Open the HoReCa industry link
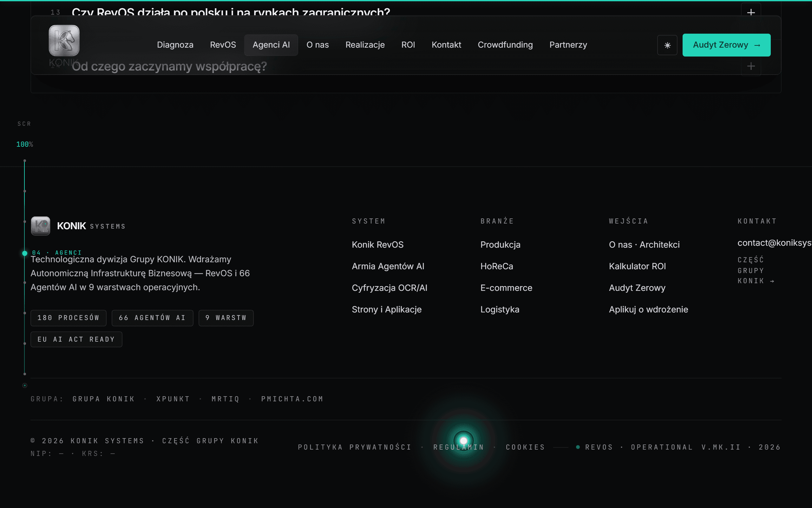812x508 pixels. click(x=497, y=266)
